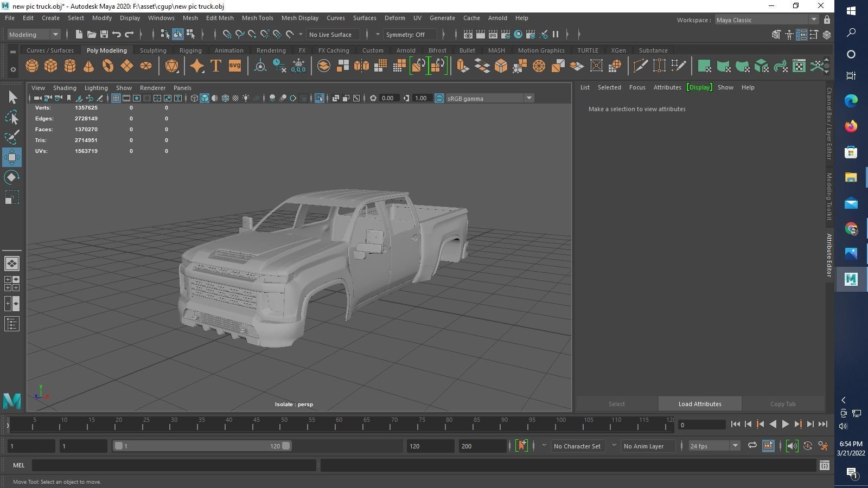Toggle textured display in viewport toolbar
868x488 pixels.
coord(235,98)
